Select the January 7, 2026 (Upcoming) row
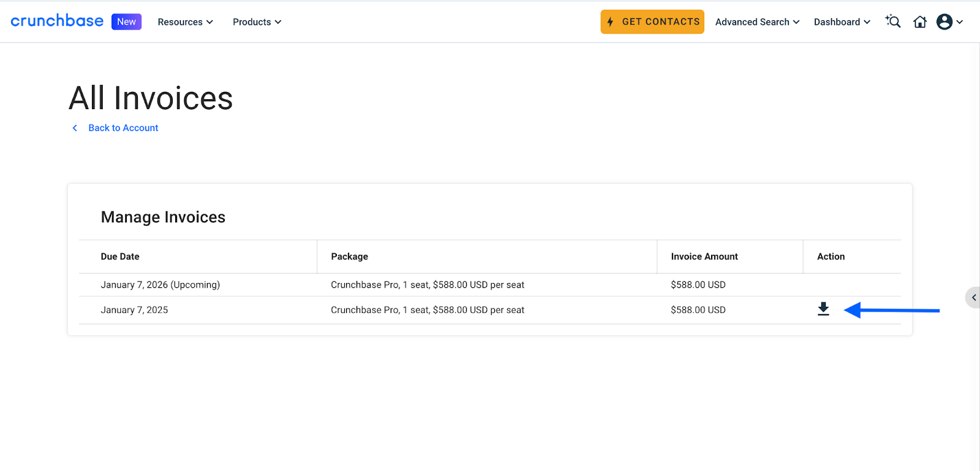Image resolution: width=980 pixels, height=471 pixels. point(160,285)
